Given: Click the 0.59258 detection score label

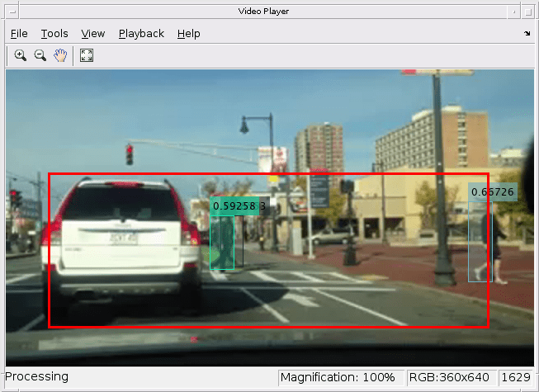Looking at the screenshot, I should 234,206.
